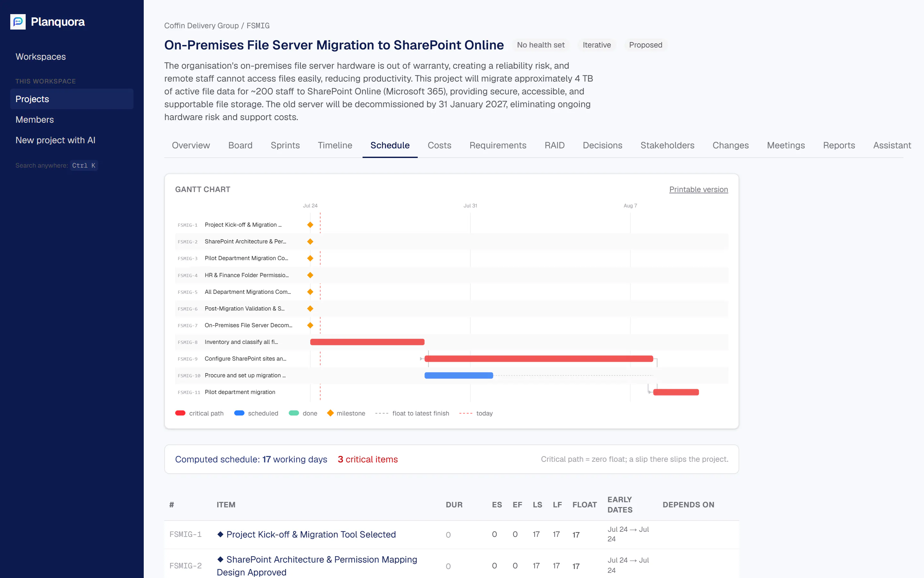924x578 pixels.
Task: Click the FSMIG breadcrumb
Action: [258, 26]
